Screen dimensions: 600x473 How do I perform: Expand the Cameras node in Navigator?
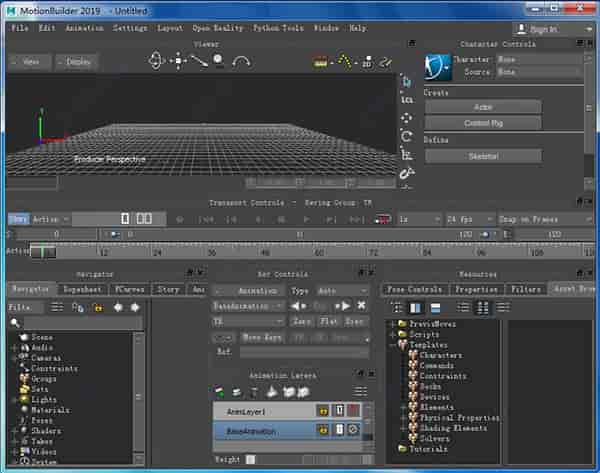(14, 358)
